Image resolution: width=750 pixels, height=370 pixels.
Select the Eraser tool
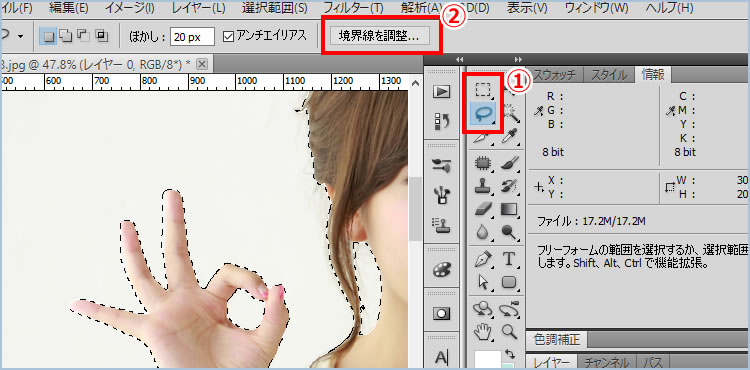[x=483, y=209]
